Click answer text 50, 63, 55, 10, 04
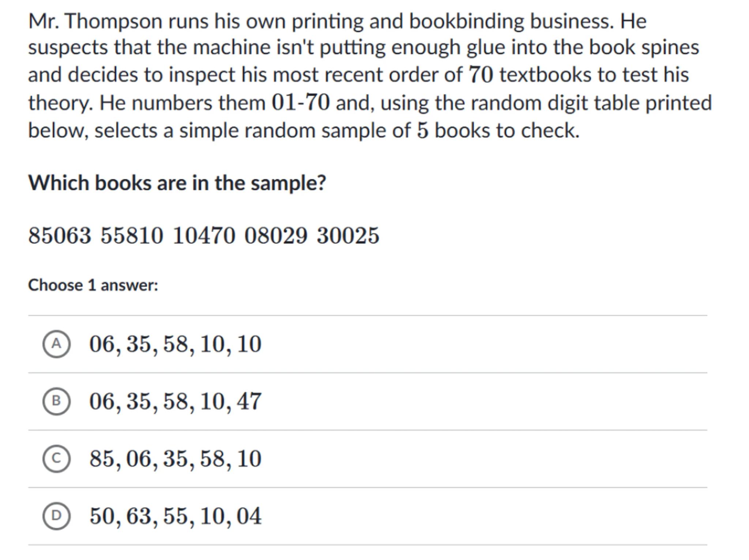The height and width of the screenshot is (560, 749). pos(175,516)
